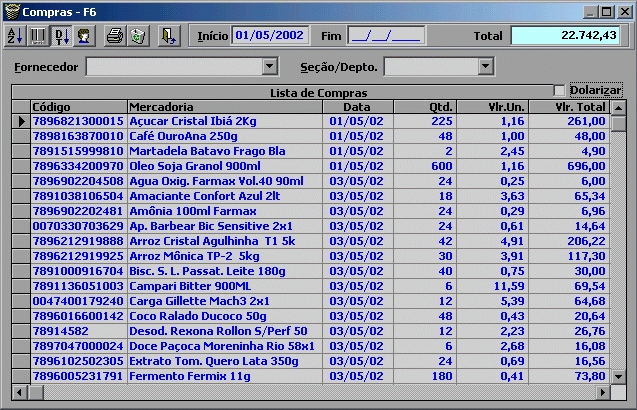
Task: Select Agua Oxig. Farmax Vol.40 90ml
Action: (x=217, y=181)
